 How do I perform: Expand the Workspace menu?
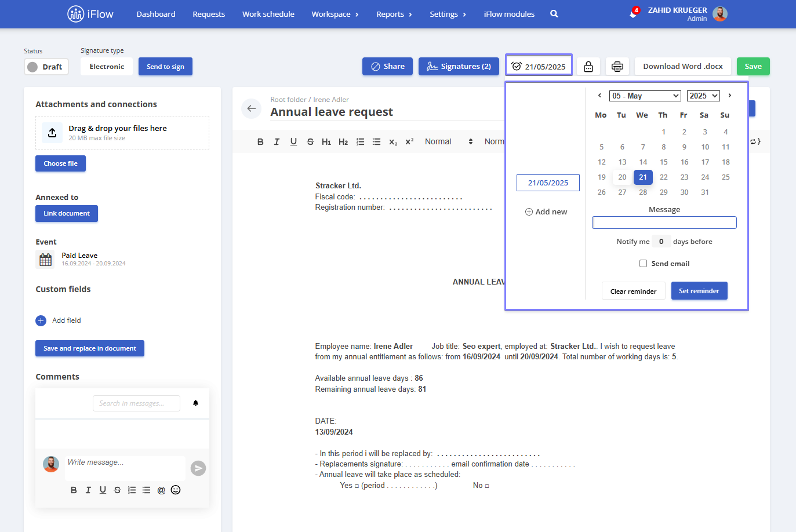pyautogui.click(x=335, y=14)
